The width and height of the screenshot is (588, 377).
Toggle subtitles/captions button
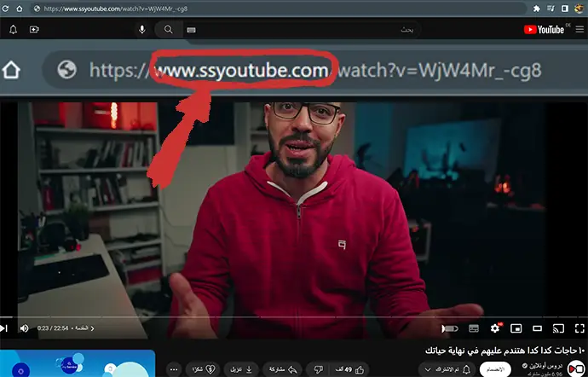[474, 328]
